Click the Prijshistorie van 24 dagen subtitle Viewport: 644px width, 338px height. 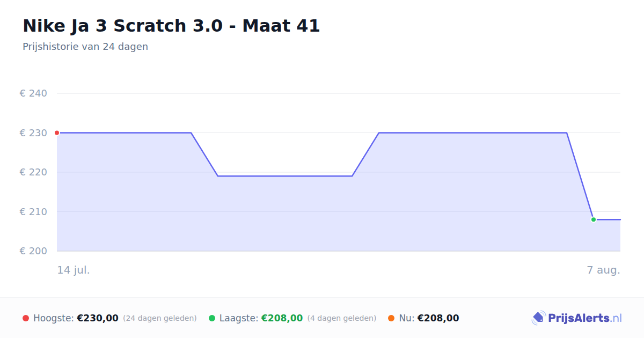pos(85,47)
